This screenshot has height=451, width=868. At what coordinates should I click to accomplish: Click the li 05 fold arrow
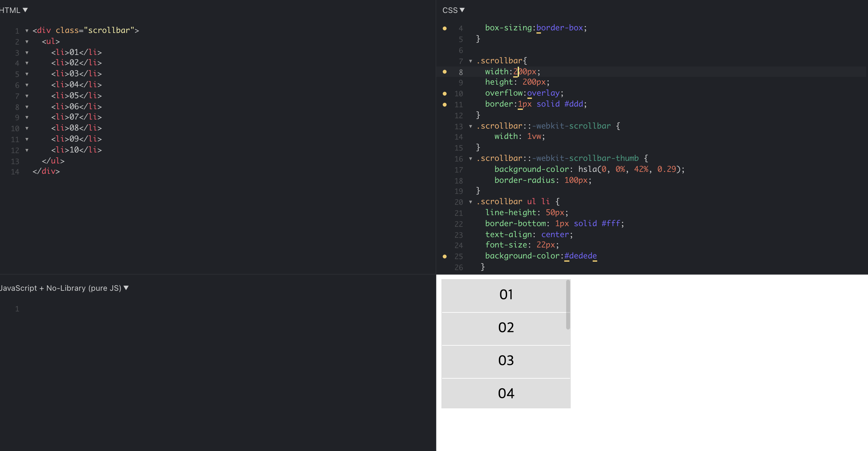[27, 96]
